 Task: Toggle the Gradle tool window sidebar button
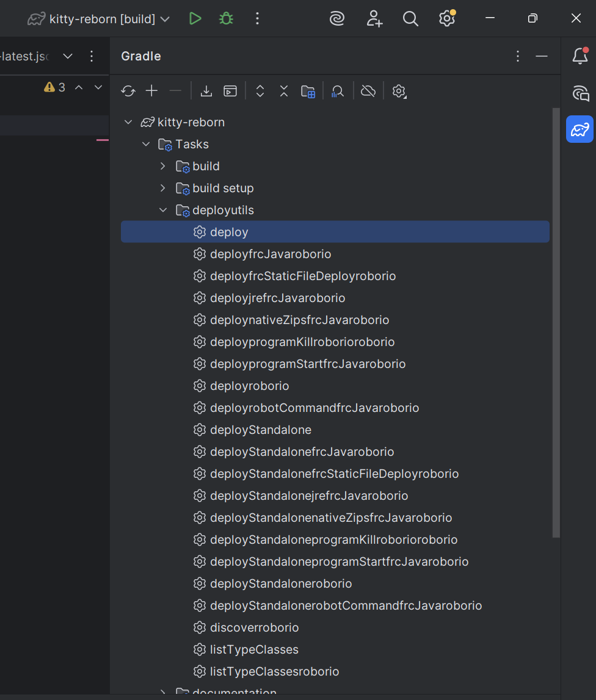(x=580, y=129)
